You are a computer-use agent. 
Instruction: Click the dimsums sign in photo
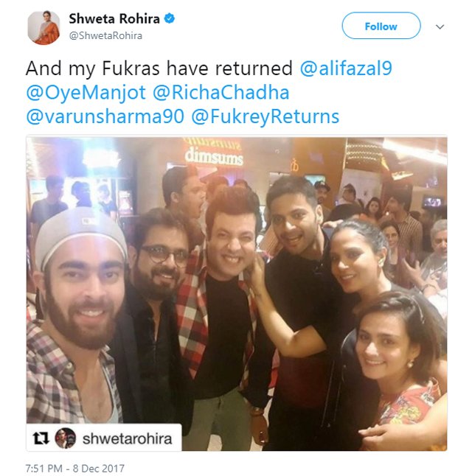coord(214,157)
